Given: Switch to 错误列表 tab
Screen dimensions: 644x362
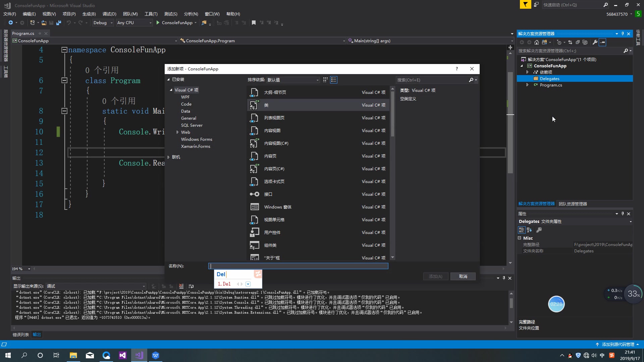Looking at the screenshot, I should [x=21, y=335].
